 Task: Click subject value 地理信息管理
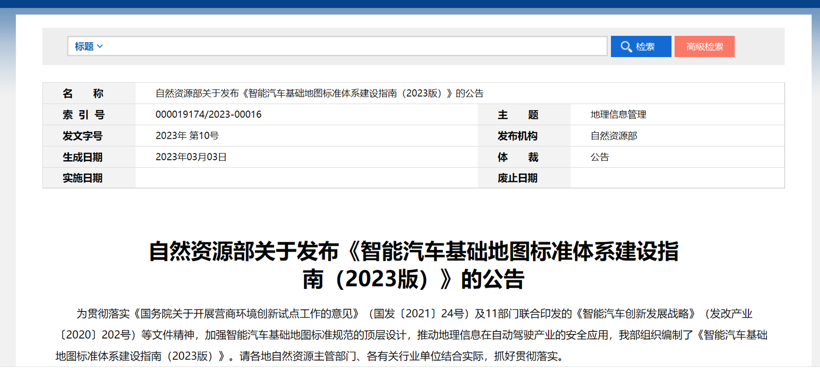point(619,114)
